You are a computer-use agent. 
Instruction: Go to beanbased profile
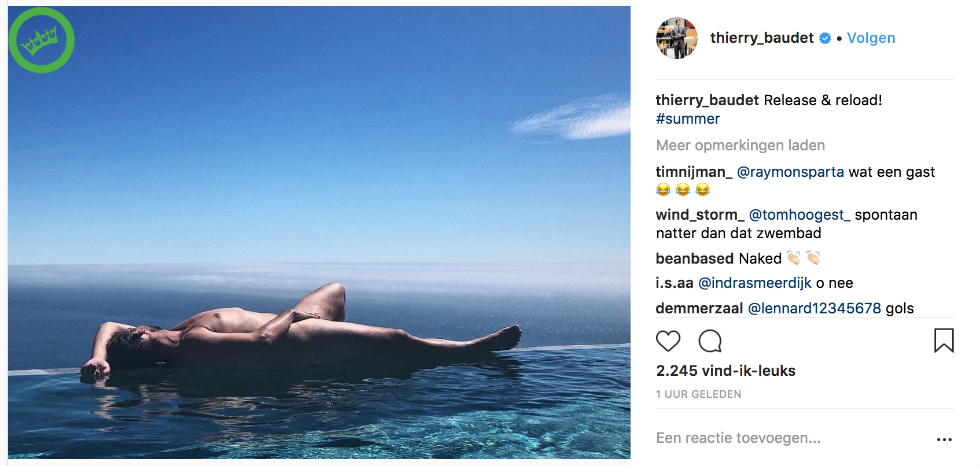click(695, 258)
